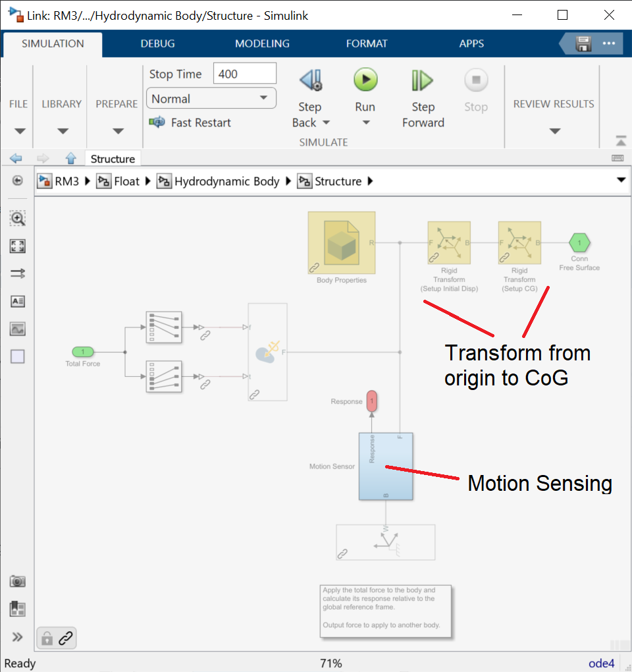The width and height of the screenshot is (632, 672).
Task: Click the Structure tab above the canvas
Action: point(112,158)
